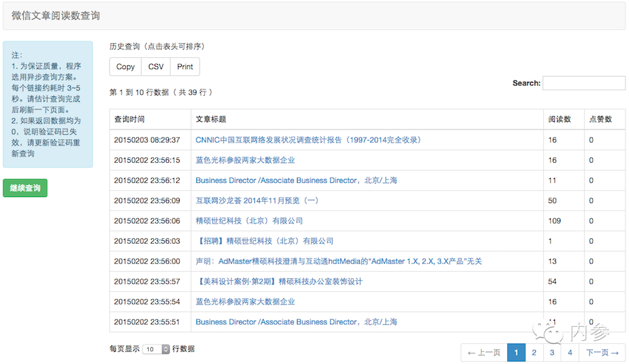
Task: Select current pagination page 1
Action: tap(516, 353)
